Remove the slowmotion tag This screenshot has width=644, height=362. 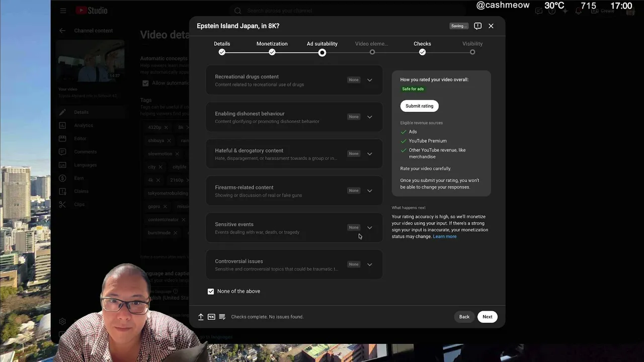(x=177, y=154)
